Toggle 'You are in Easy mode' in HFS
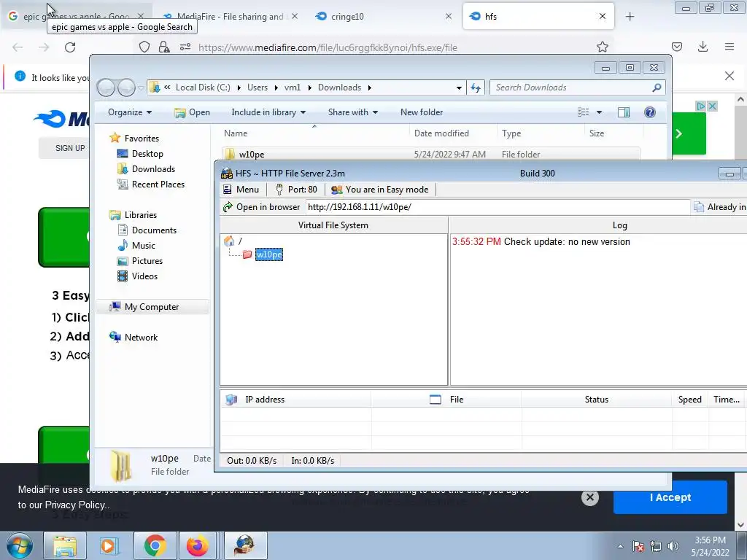The height and width of the screenshot is (560, 747). 379,190
